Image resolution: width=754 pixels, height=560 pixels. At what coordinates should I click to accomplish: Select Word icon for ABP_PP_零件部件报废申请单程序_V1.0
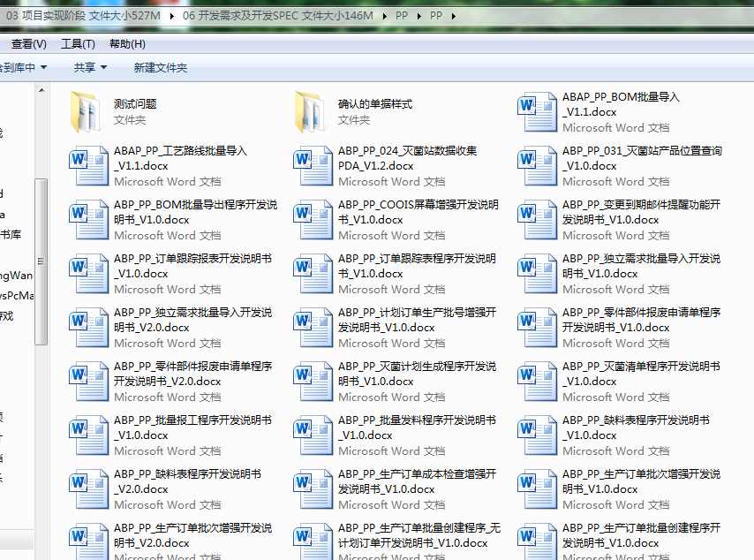[x=537, y=328]
